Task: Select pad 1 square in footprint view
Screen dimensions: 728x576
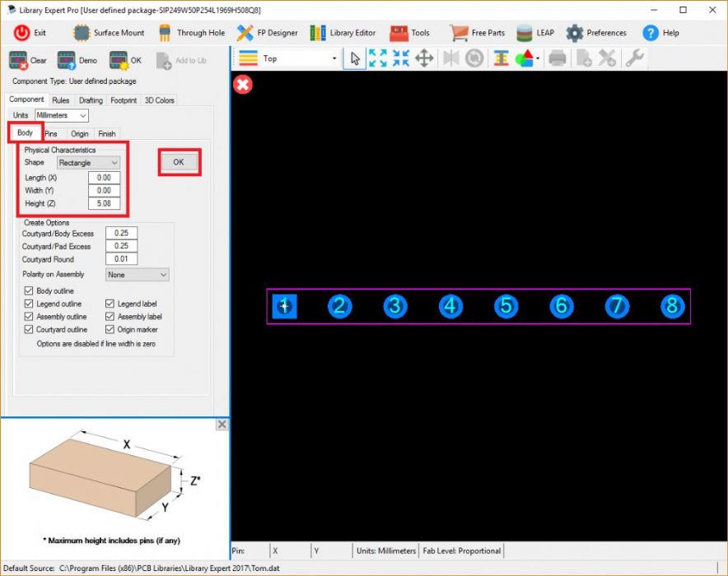Action: [x=285, y=306]
